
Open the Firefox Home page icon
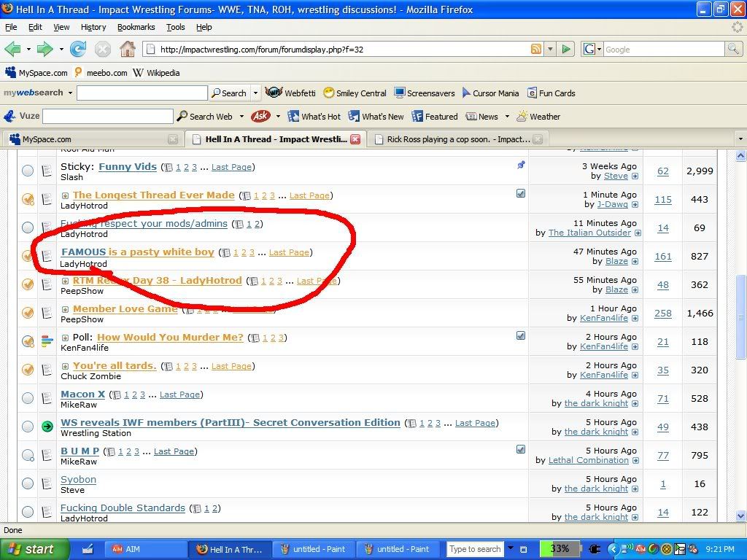point(127,49)
